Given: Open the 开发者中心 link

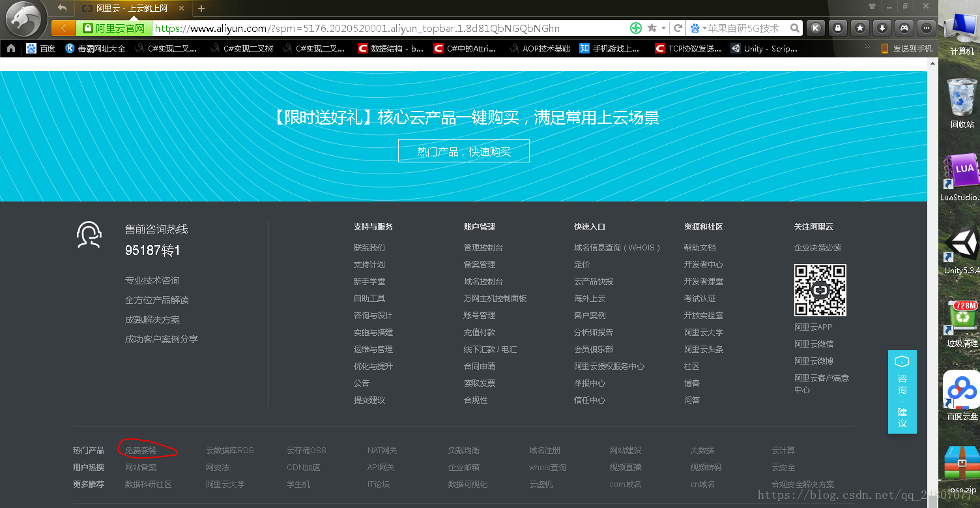Looking at the screenshot, I should pos(704,265).
